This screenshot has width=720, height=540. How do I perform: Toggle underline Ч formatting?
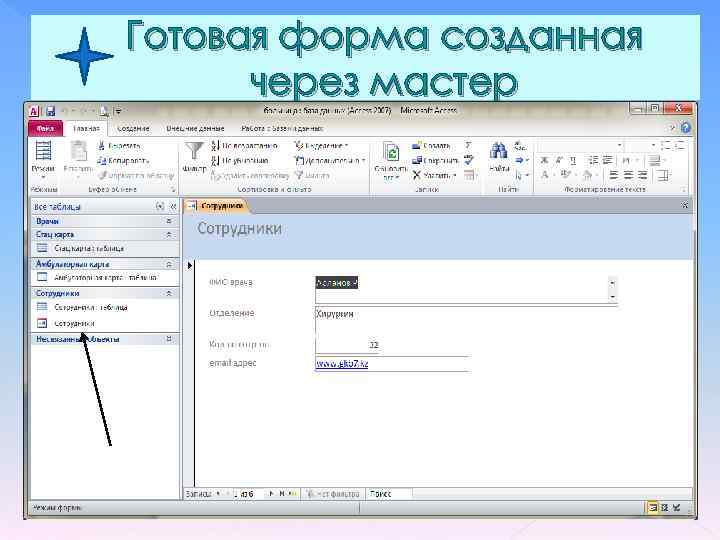573,160
